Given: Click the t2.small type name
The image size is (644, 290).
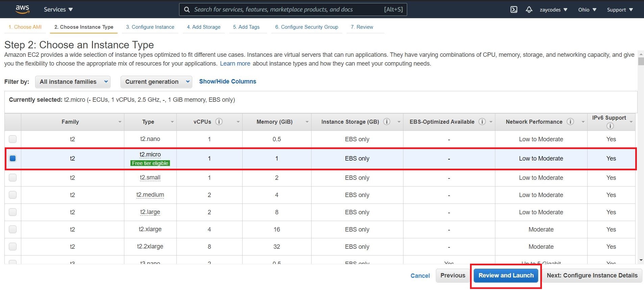Looking at the screenshot, I should click(150, 177).
